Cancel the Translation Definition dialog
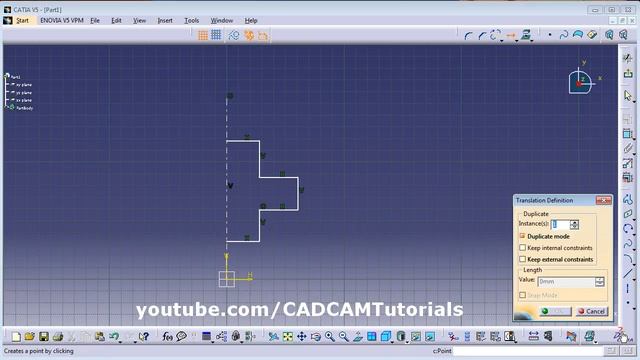 pos(591,311)
